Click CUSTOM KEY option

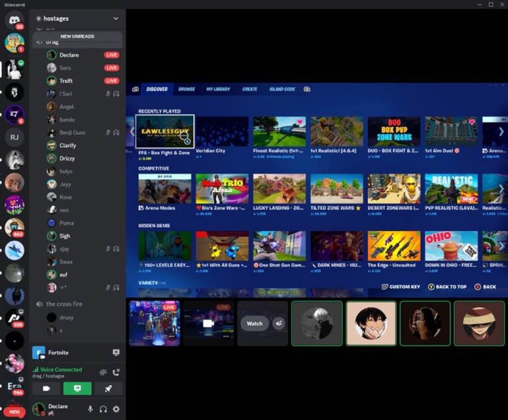point(401,287)
